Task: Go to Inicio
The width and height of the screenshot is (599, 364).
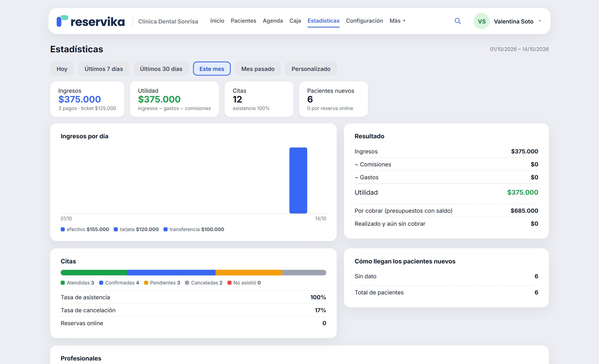Action: 217,21
